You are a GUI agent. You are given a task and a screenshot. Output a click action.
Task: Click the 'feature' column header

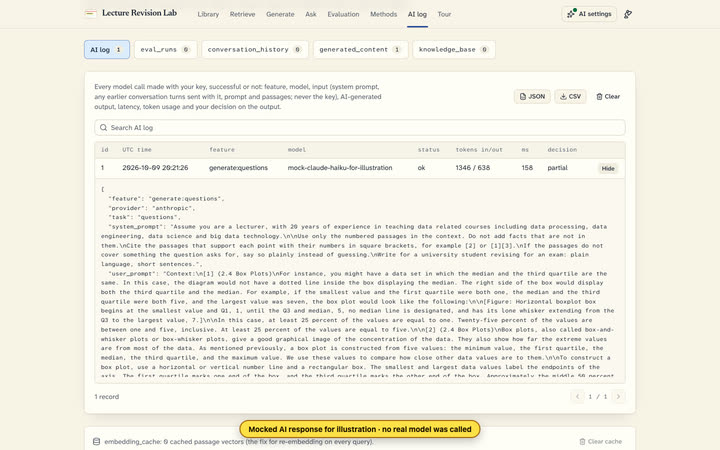click(x=222, y=150)
